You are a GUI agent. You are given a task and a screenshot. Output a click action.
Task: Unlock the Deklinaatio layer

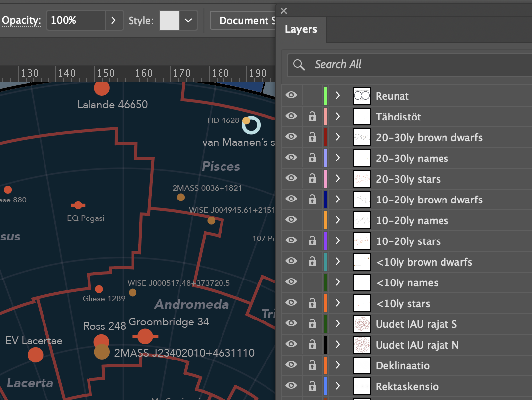point(312,365)
